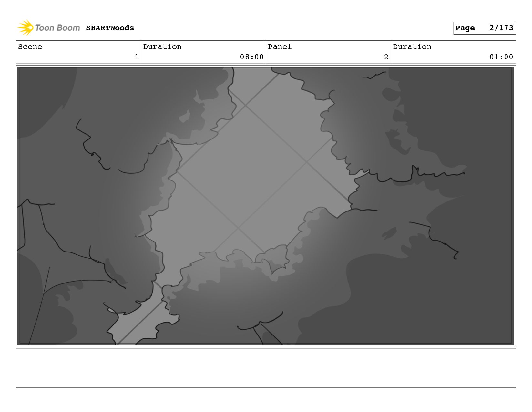Click the storyboard panel artwork
This screenshot has height=412, width=532.
pos(266,206)
